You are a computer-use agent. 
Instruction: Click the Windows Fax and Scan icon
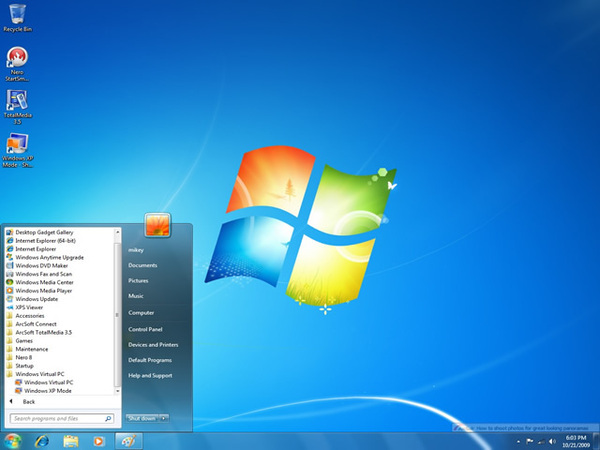click(x=10, y=274)
